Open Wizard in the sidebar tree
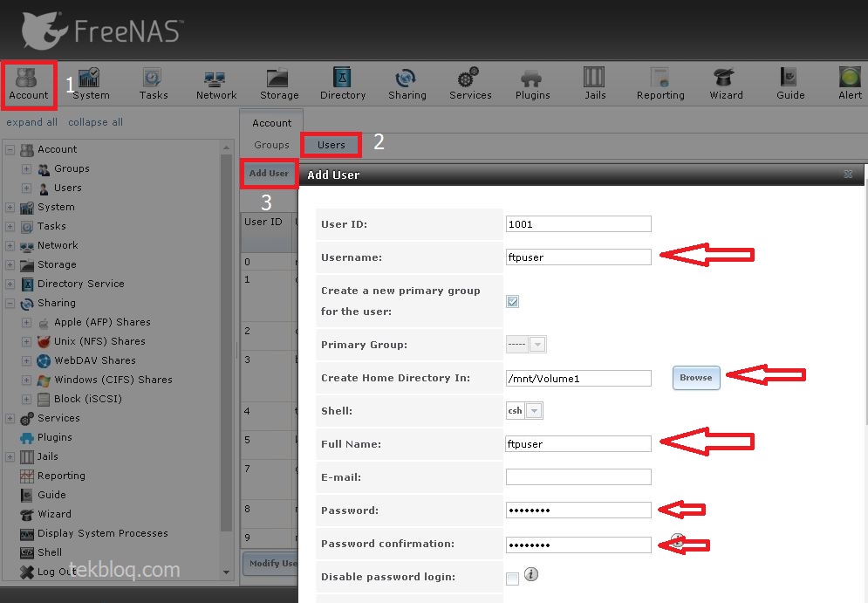This screenshot has height=603, width=868. [x=54, y=514]
